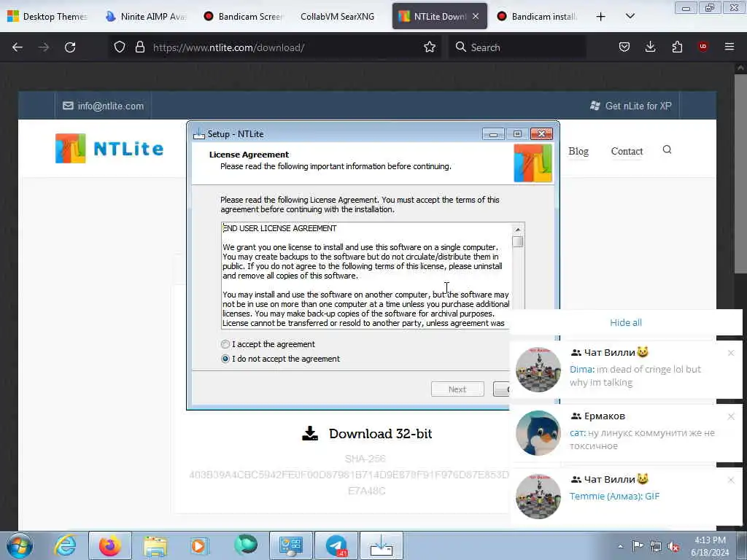The image size is (747, 560).
Task: Dismiss the Temmie GIF notification
Action: [731, 480]
